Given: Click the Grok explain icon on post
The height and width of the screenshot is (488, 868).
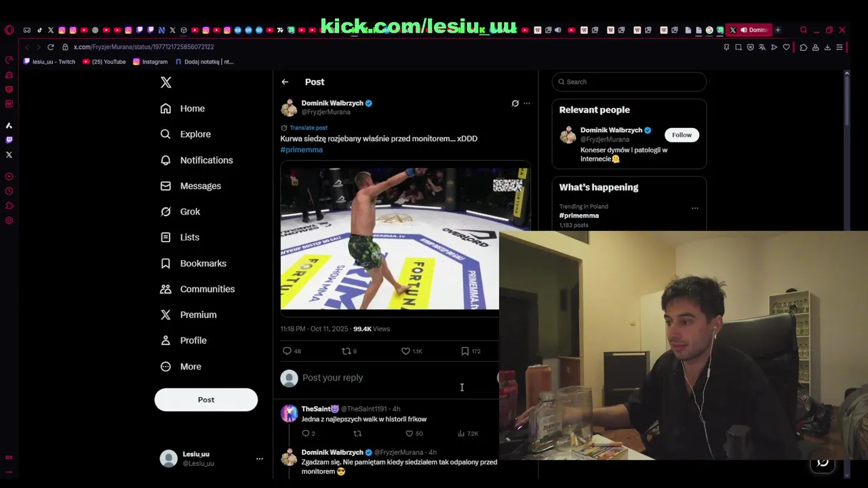Looking at the screenshot, I should pos(515,104).
